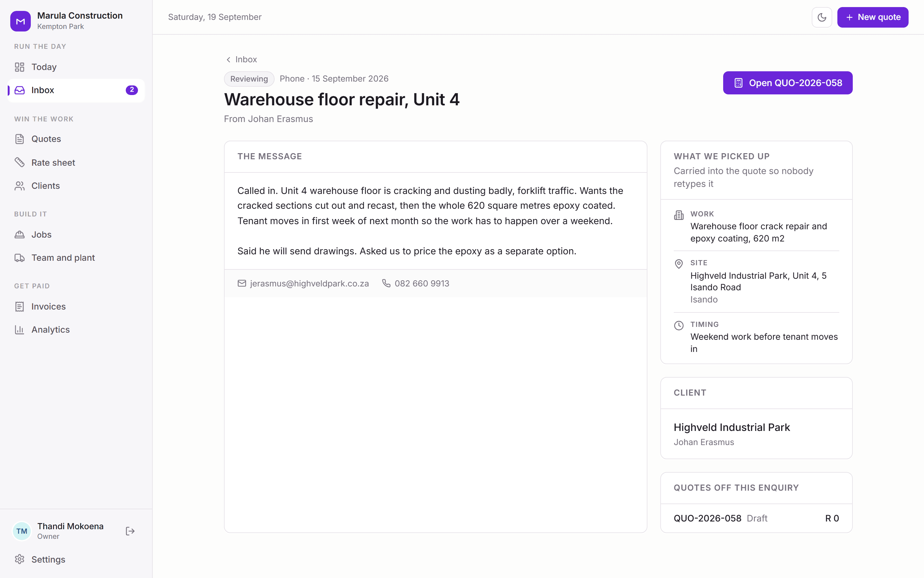
Task: Open the Today dashboard icon
Action: coord(20,67)
